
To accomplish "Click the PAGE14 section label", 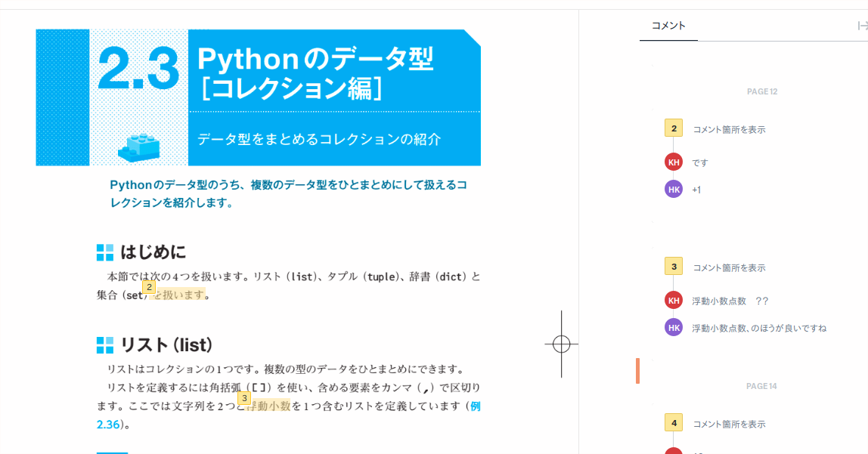I will point(761,386).
